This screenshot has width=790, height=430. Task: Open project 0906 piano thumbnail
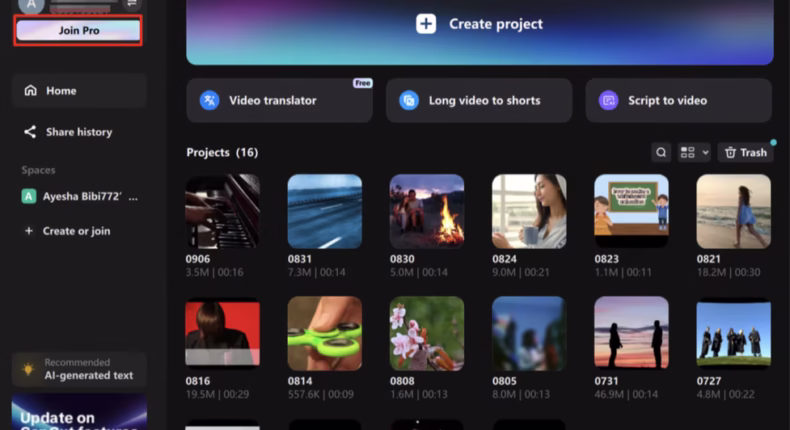click(x=223, y=211)
